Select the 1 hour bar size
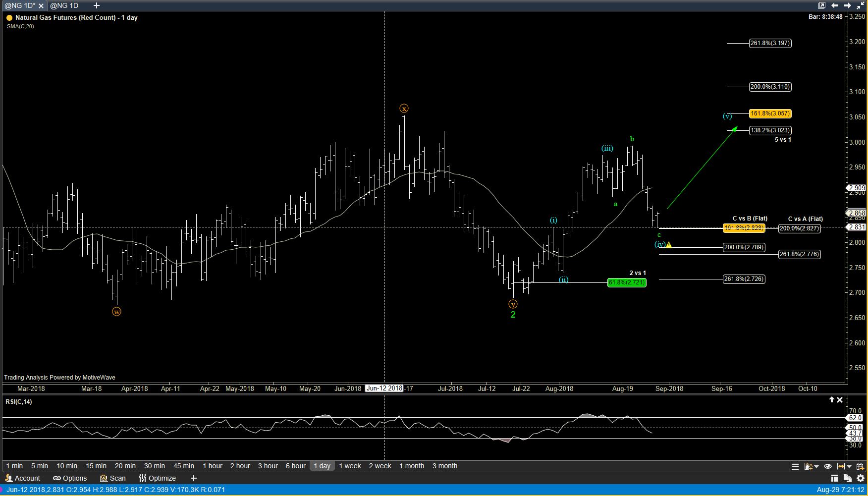This screenshot has height=496, width=868. click(213, 466)
